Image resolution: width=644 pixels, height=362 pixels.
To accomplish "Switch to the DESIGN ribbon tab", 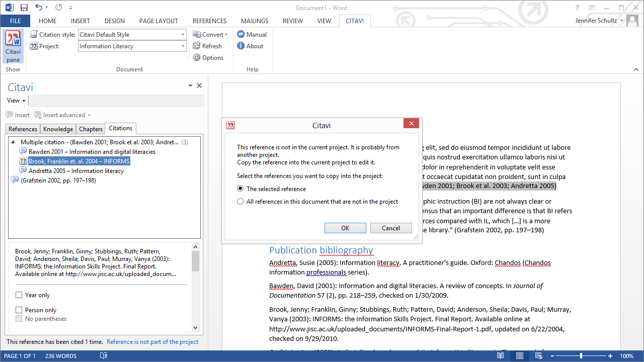I will coord(115,21).
